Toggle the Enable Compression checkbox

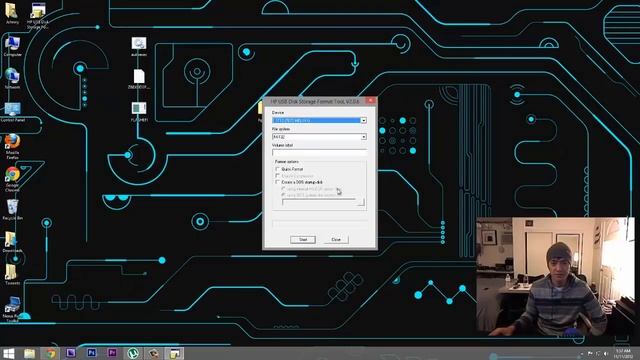click(x=278, y=176)
